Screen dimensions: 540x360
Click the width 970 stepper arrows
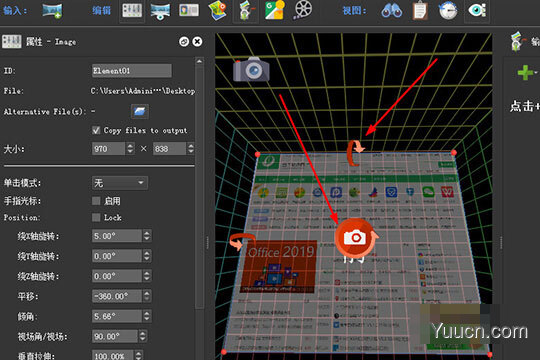pos(130,149)
